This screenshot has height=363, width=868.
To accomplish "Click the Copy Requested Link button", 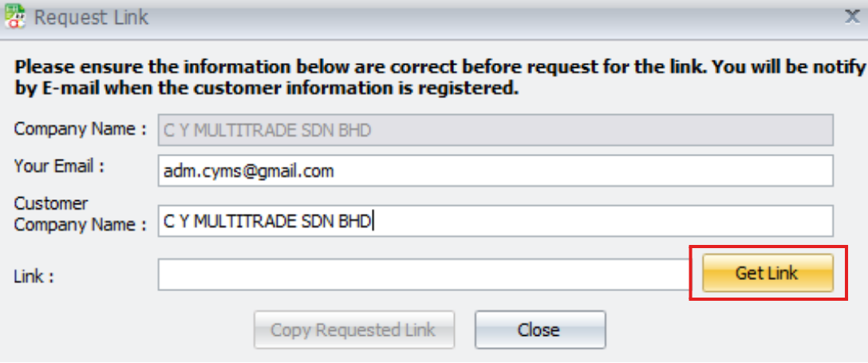I will click(x=354, y=329).
